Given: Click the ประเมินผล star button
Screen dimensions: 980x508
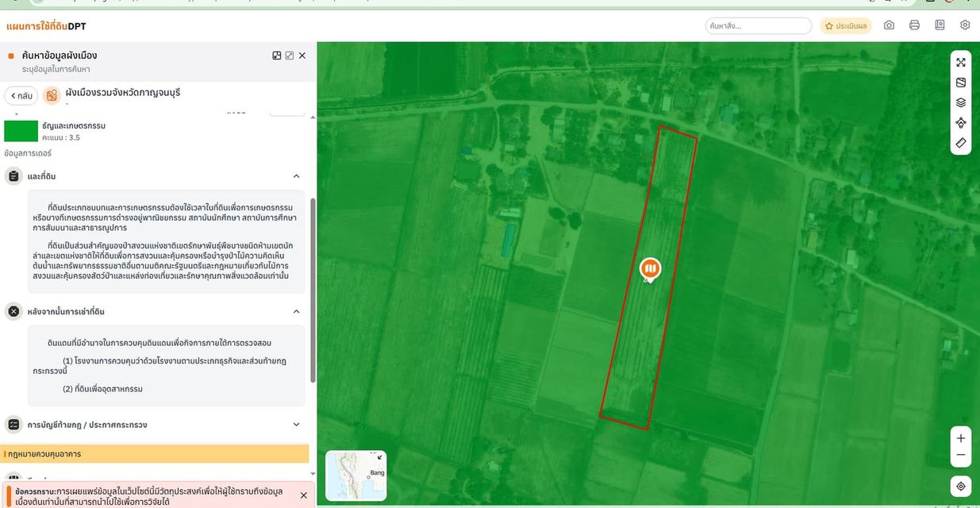Looking at the screenshot, I should (x=846, y=26).
